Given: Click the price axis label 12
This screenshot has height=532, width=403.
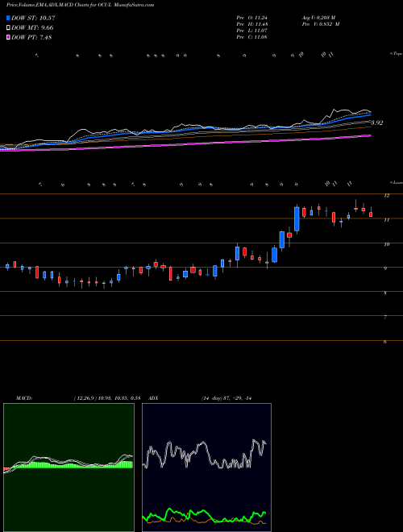Looking at the screenshot, I should tap(386, 195).
